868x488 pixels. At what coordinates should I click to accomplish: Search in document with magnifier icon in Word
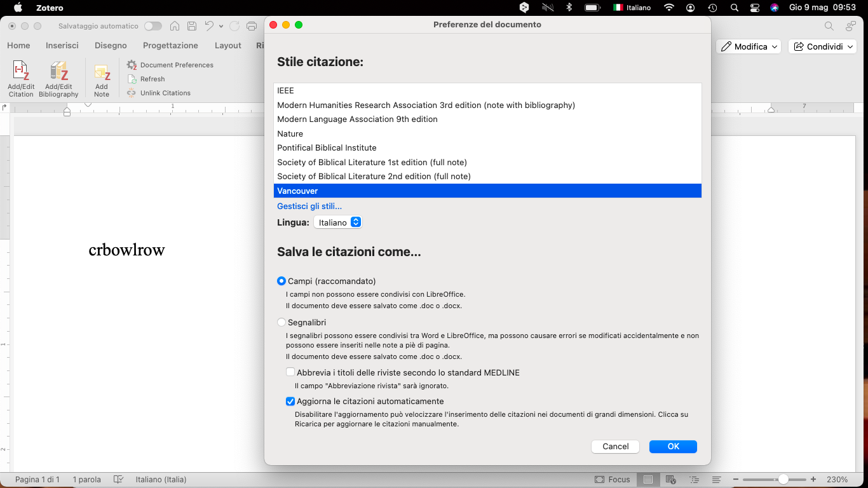(x=829, y=26)
